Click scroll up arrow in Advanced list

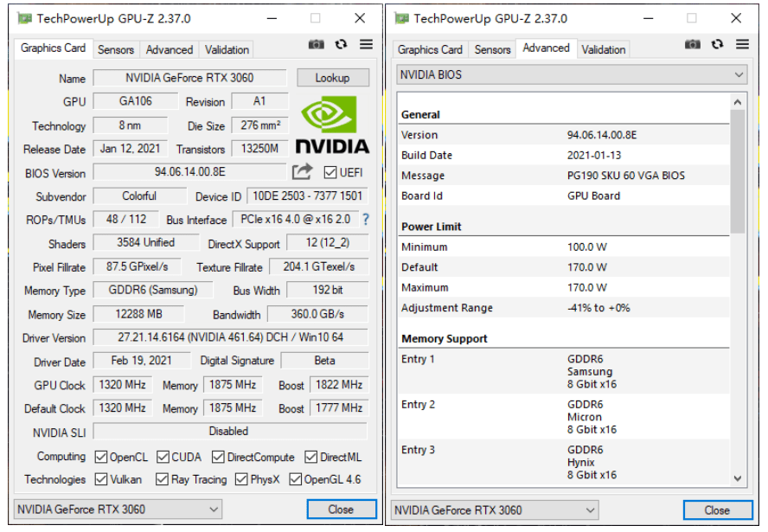[738, 102]
